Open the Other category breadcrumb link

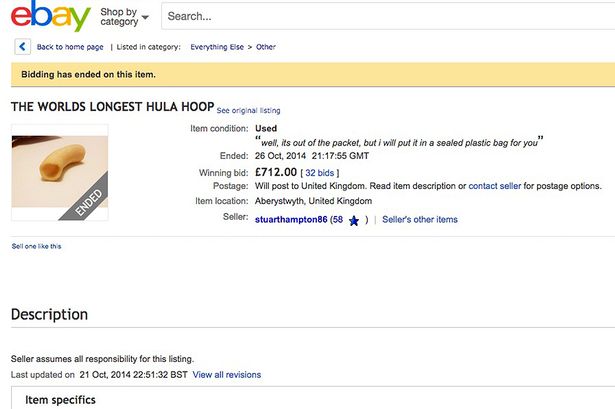(265, 47)
